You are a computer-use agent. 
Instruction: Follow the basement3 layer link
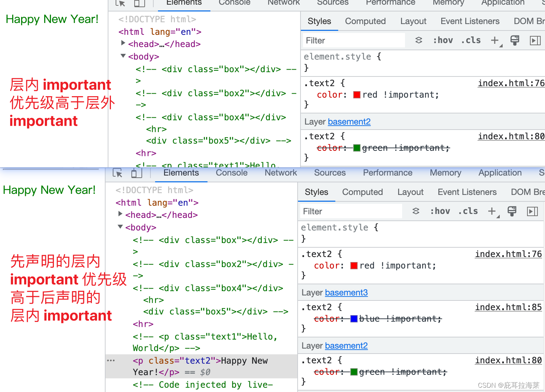point(346,293)
